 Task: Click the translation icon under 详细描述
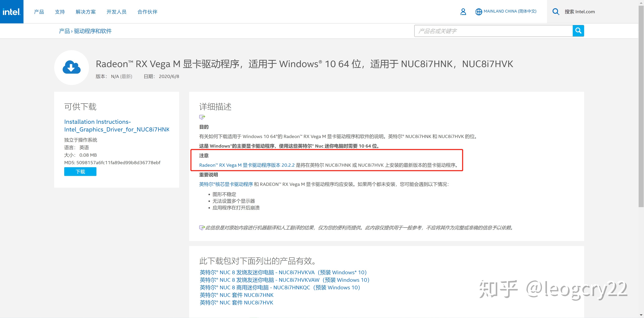(202, 117)
